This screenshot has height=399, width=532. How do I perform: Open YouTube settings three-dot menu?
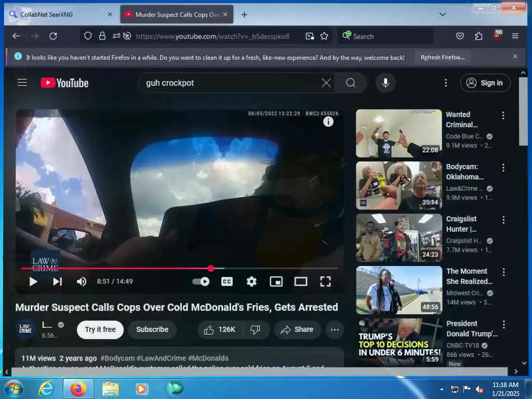pyautogui.click(x=446, y=83)
